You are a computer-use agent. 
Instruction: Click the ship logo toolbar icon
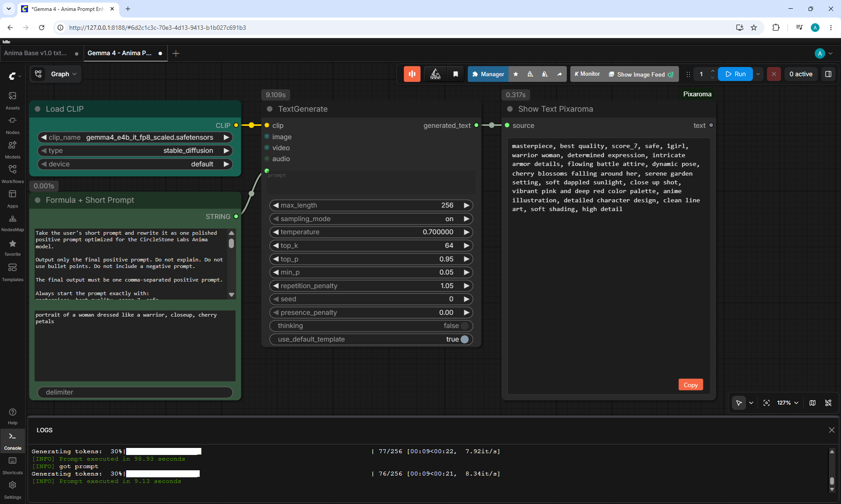435,74
